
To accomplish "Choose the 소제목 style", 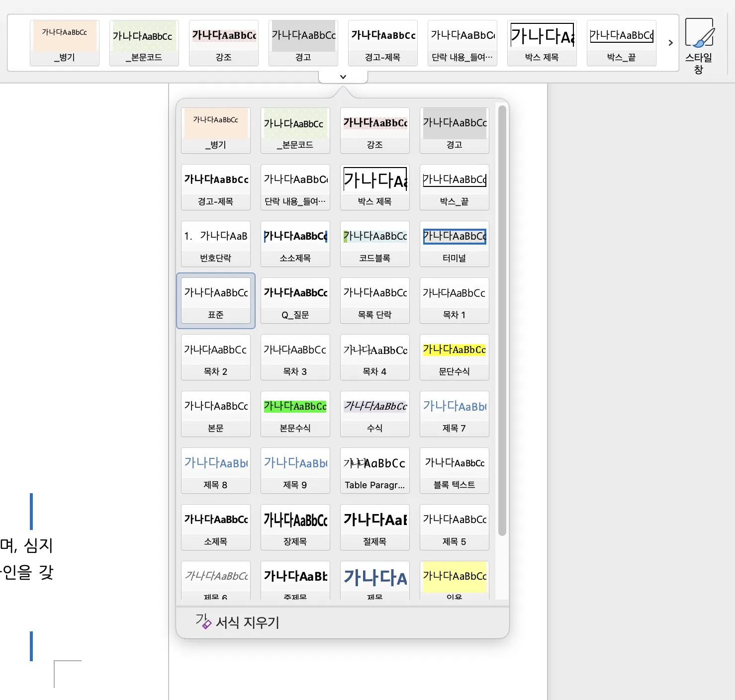I will (x=216, y=527).
